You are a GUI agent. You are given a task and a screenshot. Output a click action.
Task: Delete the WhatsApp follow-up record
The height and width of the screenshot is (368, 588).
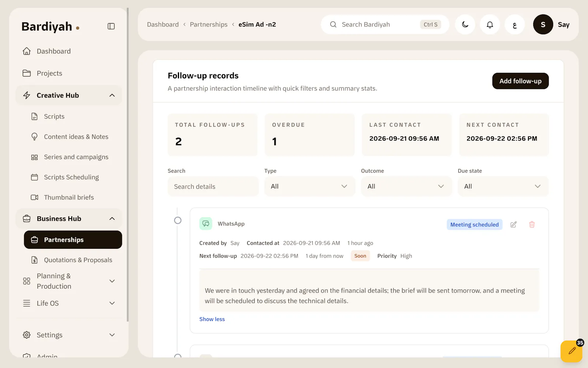coord(532,224)
